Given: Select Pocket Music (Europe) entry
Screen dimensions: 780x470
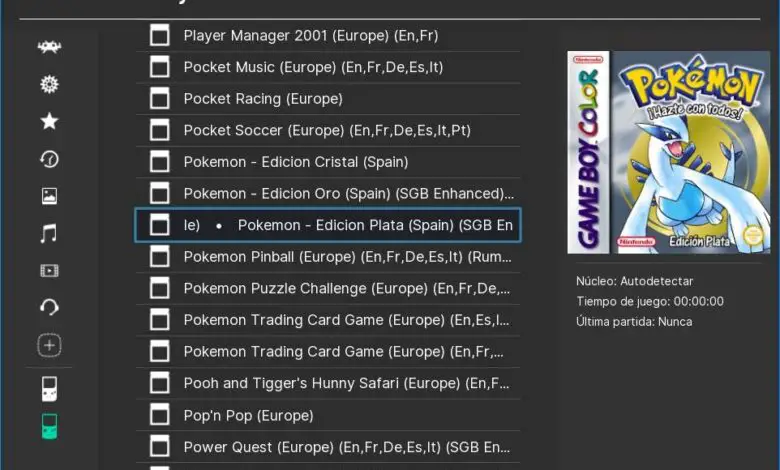Looking at the screenshot, I should coord(328,67).
